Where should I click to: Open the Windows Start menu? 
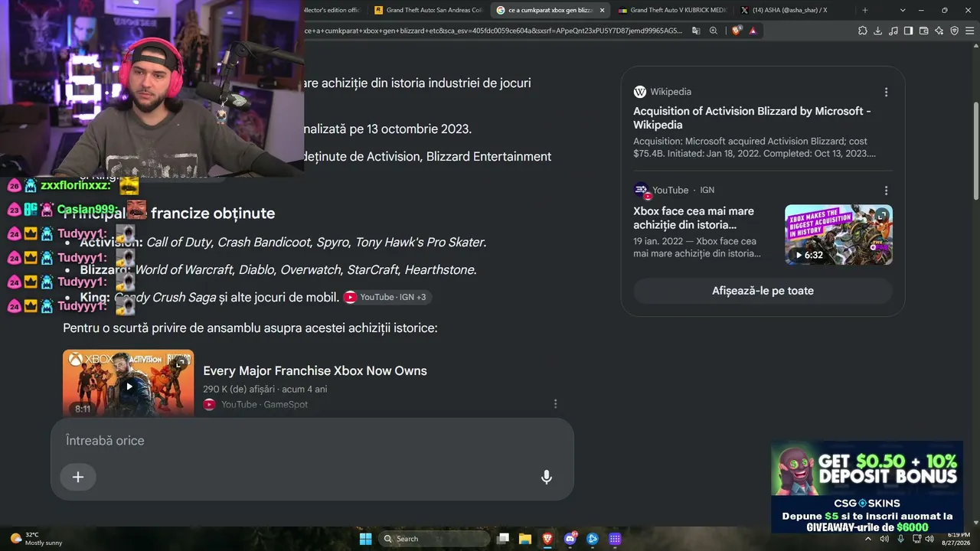coord(366,539)
